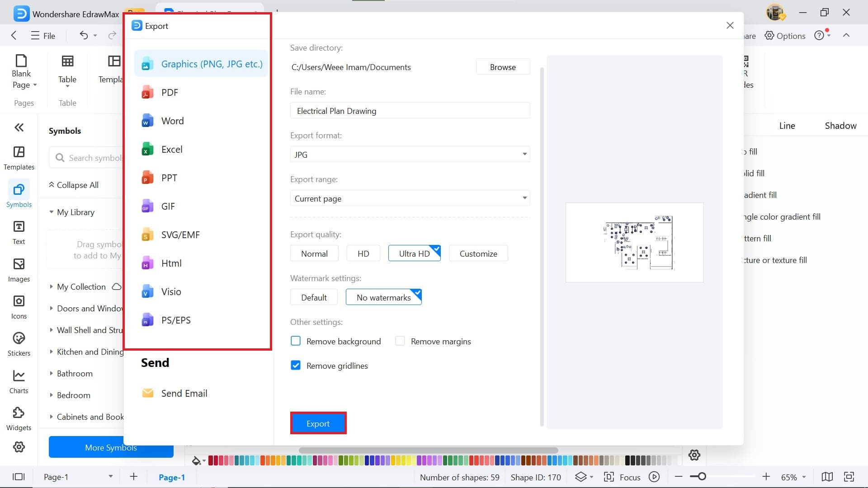The image size is (868, 488).
Task: Open the Export range dropdown
Action: coord(410,198)
